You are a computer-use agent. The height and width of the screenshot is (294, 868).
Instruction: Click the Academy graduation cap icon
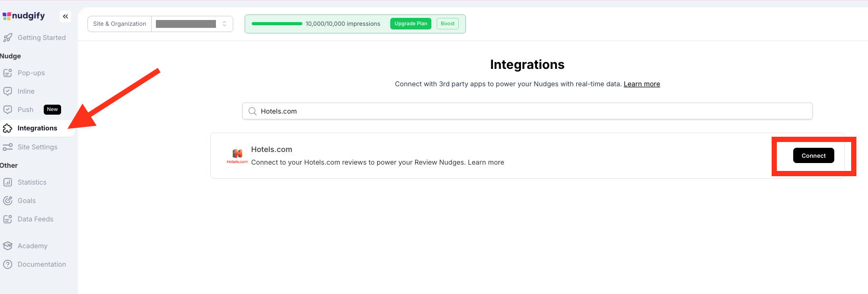(x=7, y=246)
